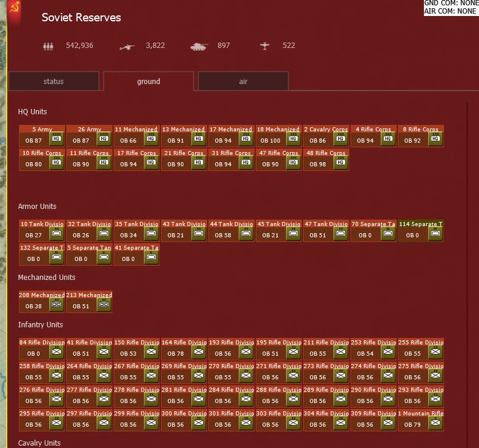Click the 542,936 manpower value

[x=80, y=46]
